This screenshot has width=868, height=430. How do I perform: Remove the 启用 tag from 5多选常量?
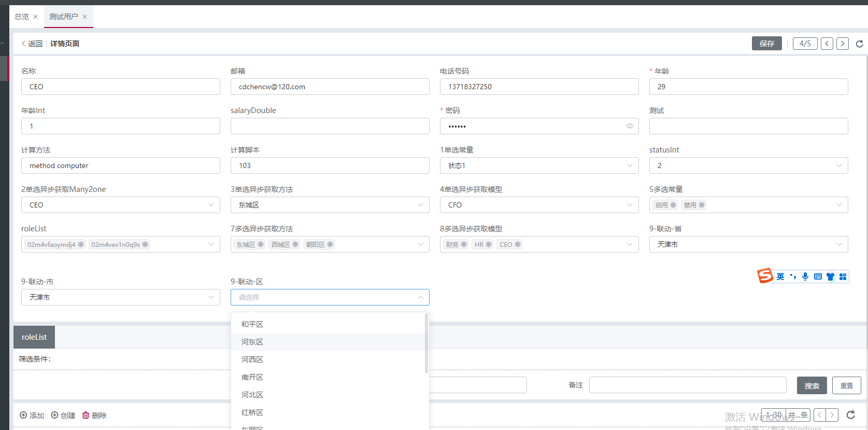(x=673, y=205)
